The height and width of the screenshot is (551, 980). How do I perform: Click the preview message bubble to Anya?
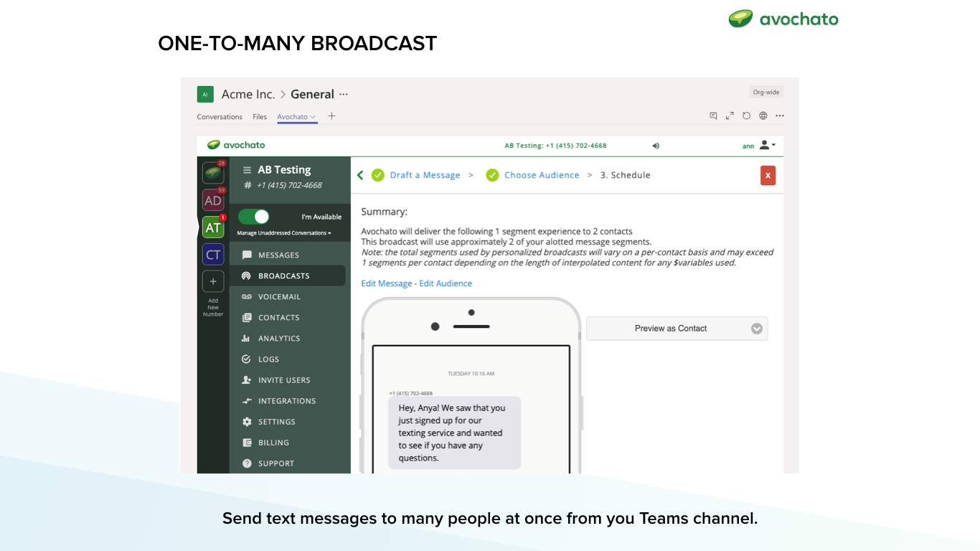[454, 433]
